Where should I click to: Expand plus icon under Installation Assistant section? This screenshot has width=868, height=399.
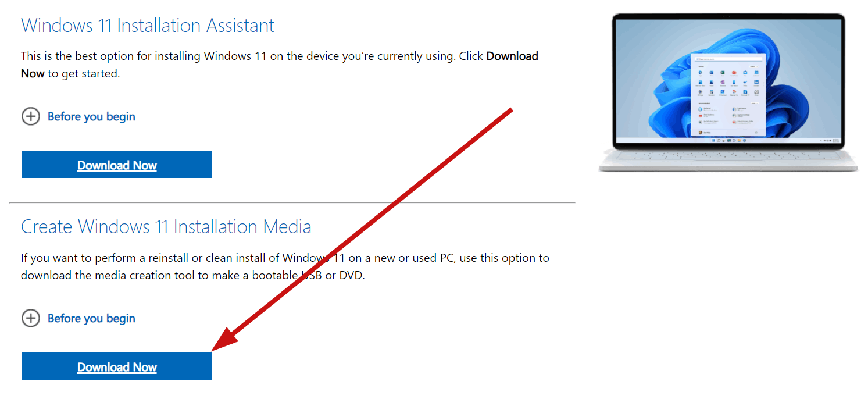click(x=31, y=116)
